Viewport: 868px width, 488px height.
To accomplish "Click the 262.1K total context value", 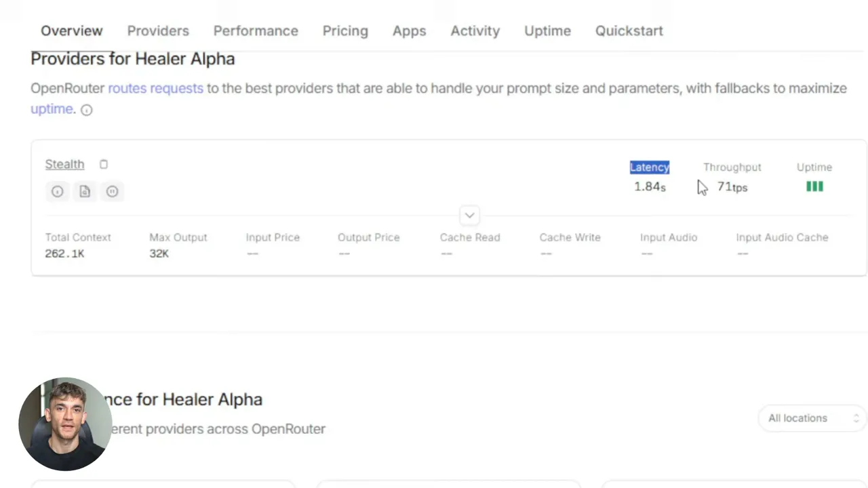I will point(64,253).
